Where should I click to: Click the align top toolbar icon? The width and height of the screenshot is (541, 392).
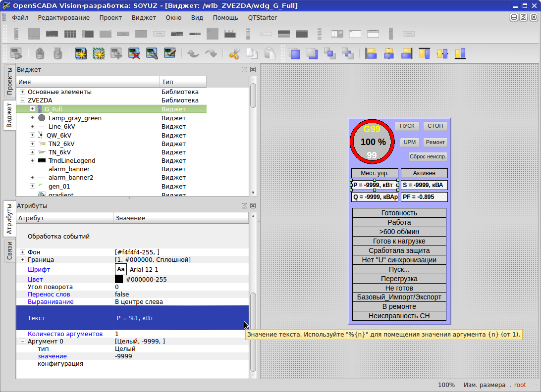pos(425,53)
